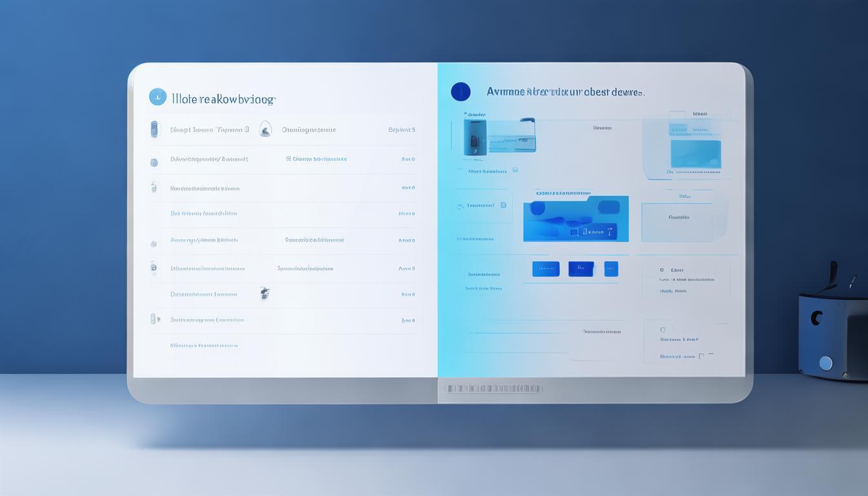The width and height of the screenshot is (868, 496).
Task: Click the barcode strip below the panel
Action: pyautogui.click(x=493, y=388)
